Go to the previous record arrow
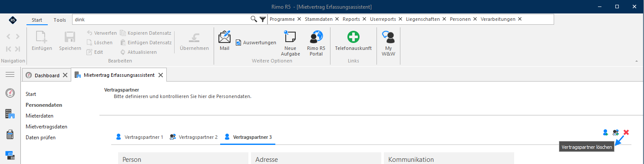The height and width of the screenshot is (164, 644). click(x=9, y=36)
